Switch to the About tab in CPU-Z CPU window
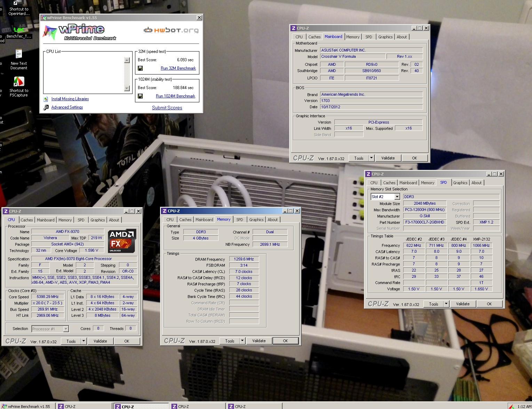This screenshot has height=409, width=532. (114, 220)
